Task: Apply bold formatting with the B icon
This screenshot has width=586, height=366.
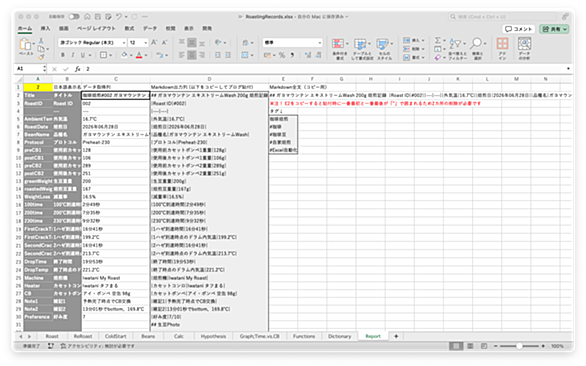Action: (x=63, y=55)
